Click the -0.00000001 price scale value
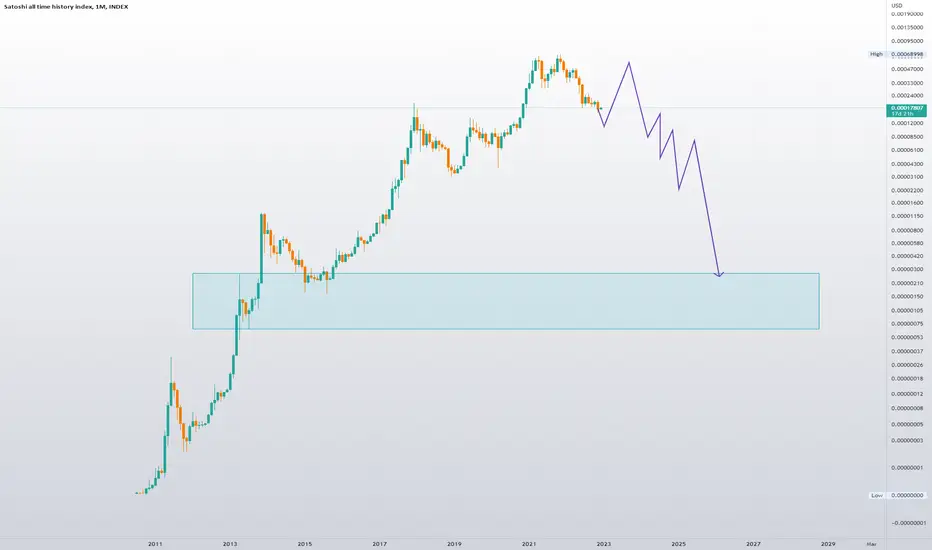The width and height of the screenshot is (932, 550). (x=907, y=523)
